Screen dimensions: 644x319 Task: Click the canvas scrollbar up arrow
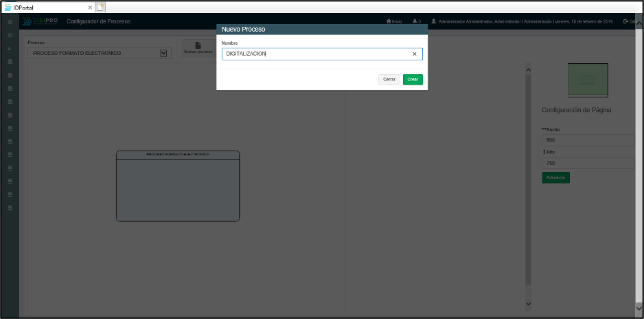click(x=527, y=70)
